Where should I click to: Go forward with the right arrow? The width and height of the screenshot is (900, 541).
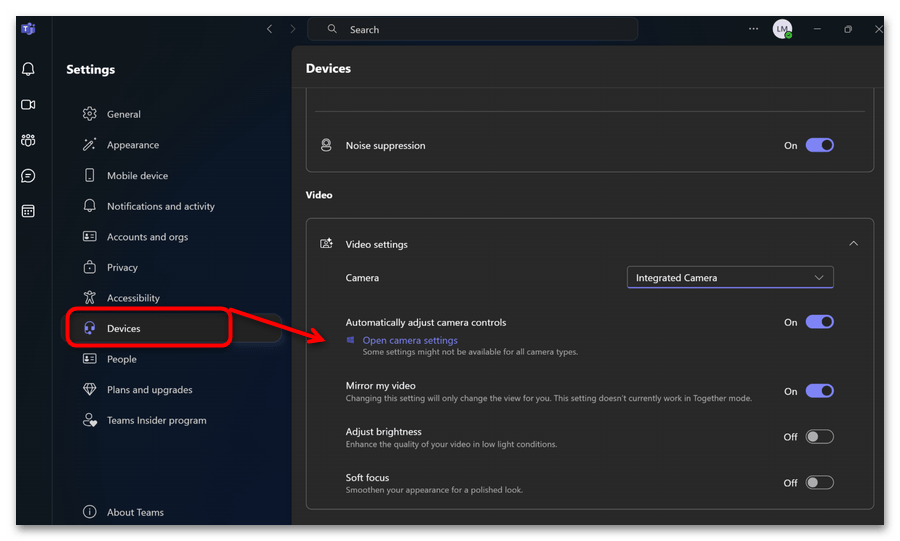(293, 29)
